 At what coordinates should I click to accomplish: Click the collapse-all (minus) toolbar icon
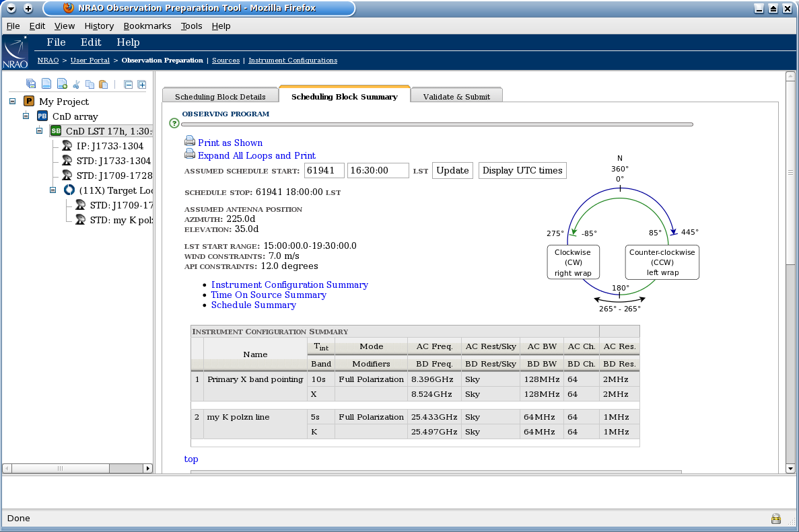(x=127, y=83)
